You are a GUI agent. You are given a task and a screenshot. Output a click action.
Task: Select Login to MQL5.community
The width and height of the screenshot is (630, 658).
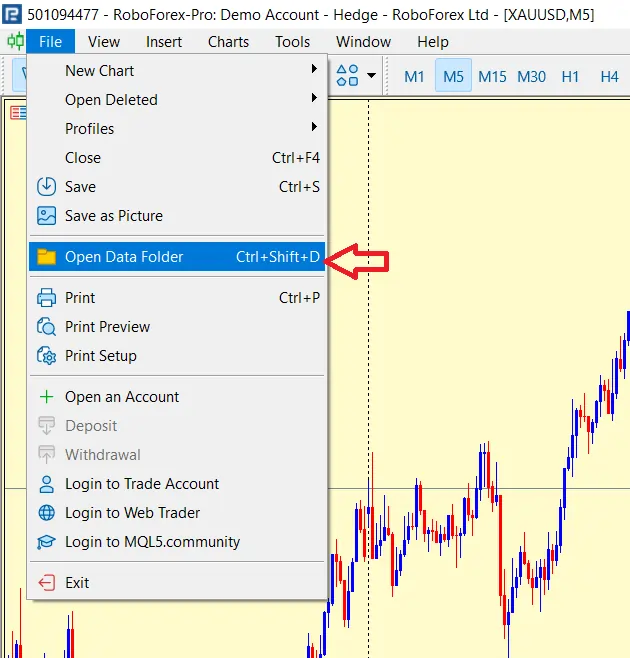[x=177, y=542]
